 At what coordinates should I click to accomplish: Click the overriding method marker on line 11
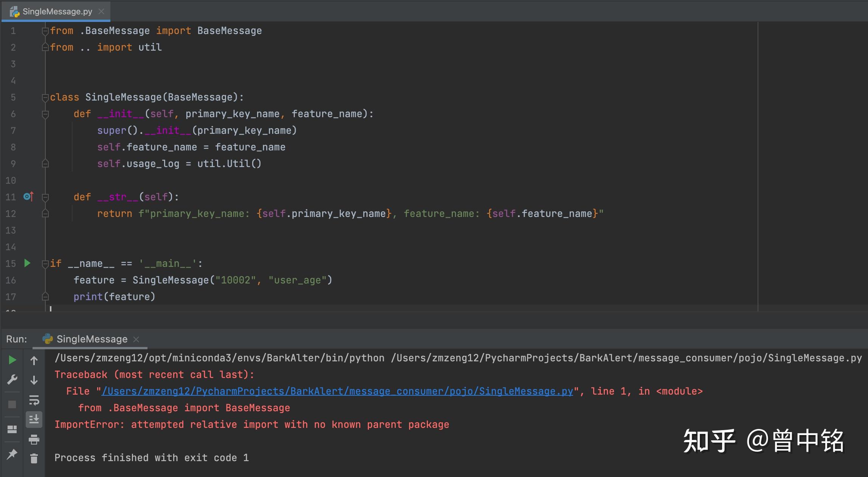pyautogui.click(x=28, y=197)
